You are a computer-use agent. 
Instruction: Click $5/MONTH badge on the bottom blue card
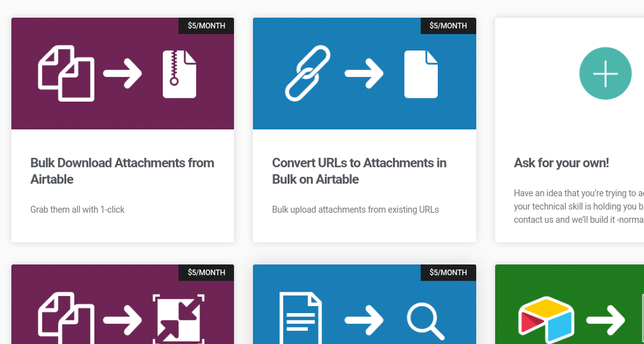(448, 273)
